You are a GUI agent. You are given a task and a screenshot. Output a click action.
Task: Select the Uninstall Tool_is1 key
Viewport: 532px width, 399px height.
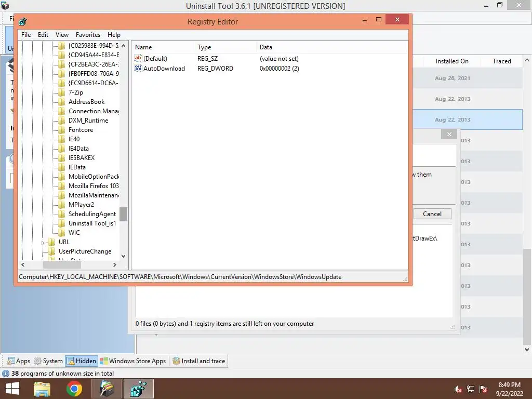click(92, 223)
